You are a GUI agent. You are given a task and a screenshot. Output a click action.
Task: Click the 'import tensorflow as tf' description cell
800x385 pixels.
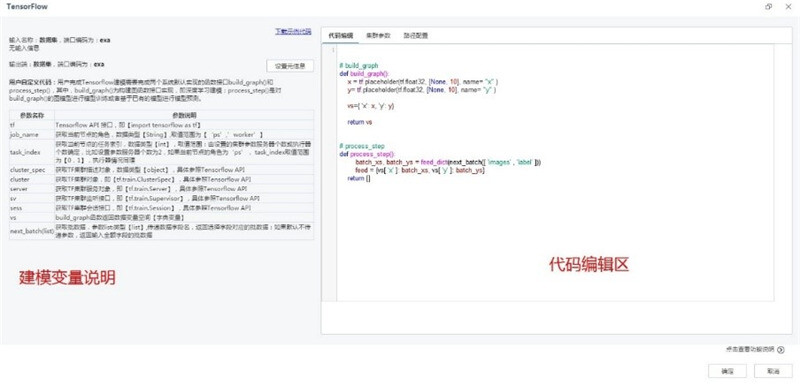tap(184, 124)
